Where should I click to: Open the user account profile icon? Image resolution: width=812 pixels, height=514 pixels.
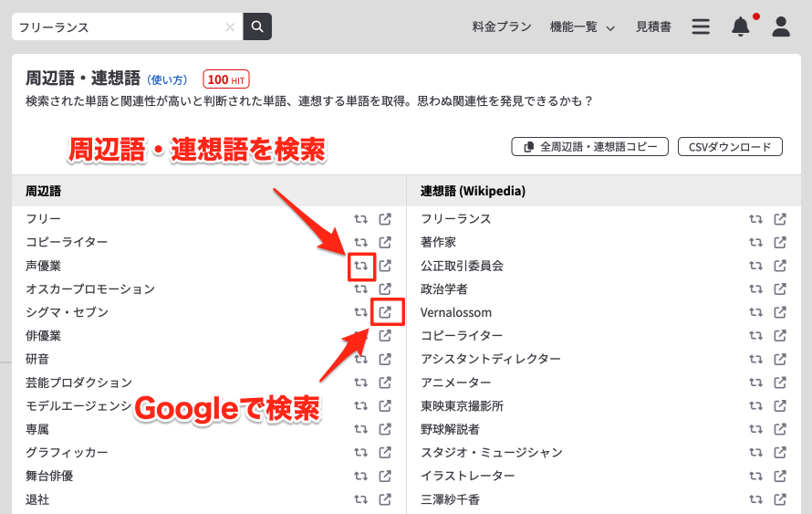[781, 26]
